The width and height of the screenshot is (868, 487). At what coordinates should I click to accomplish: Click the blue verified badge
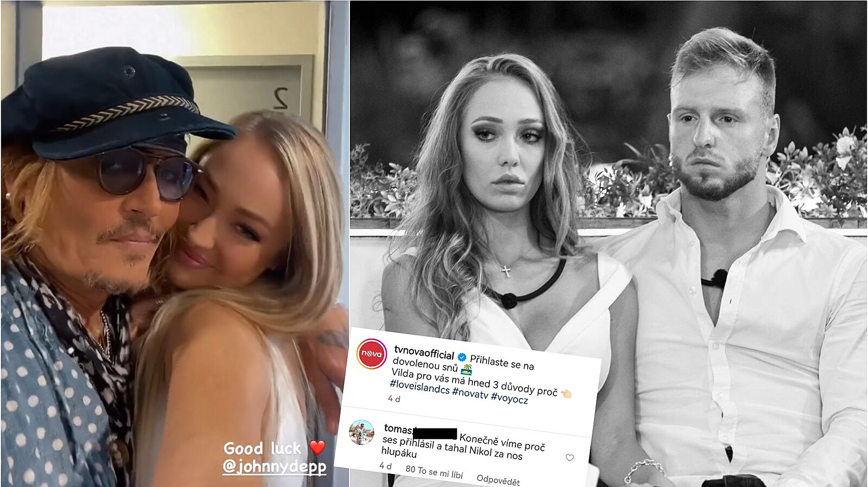[x=462, y=357]
